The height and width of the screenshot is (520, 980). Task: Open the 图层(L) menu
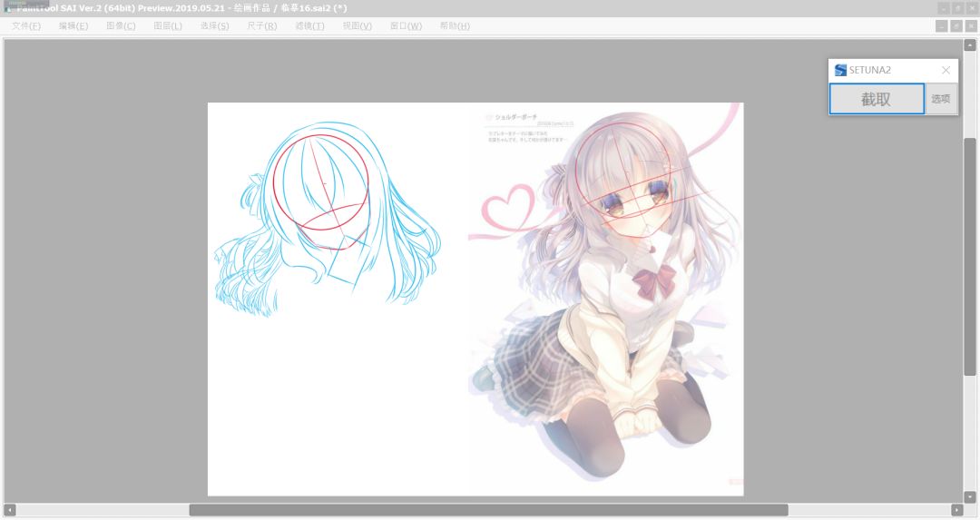point(168,25)
